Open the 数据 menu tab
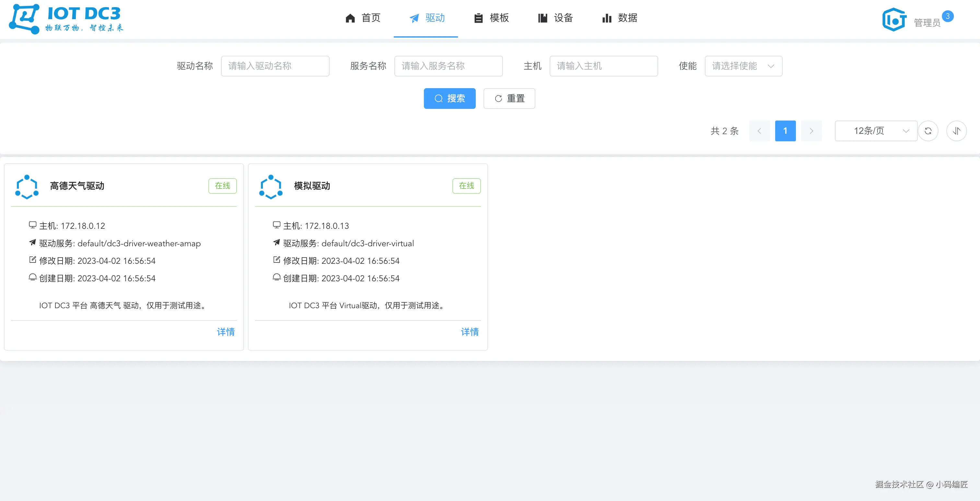This screenshot has width=980, height=501. (619, 18)
